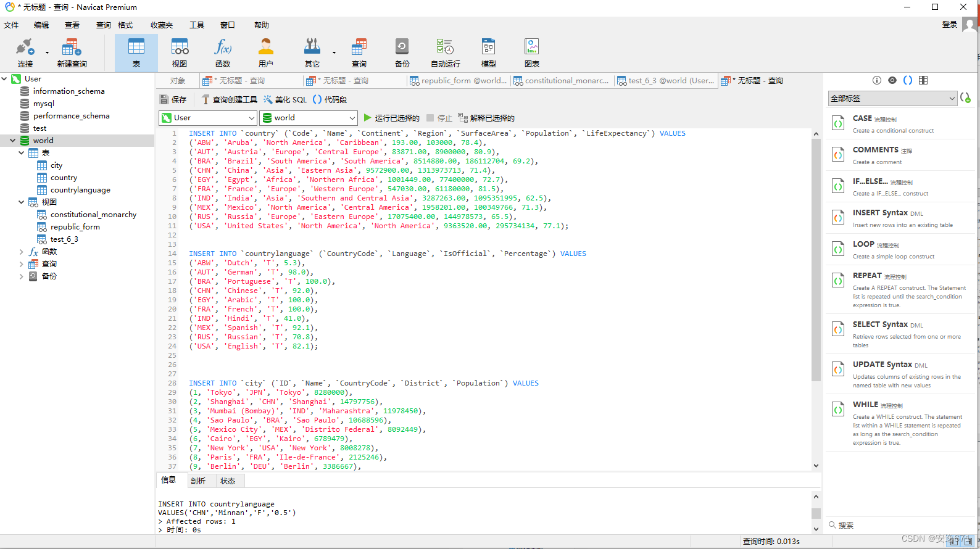Click 解释已选择的 explain button
This screenshot has width=980, height=549.
486,118
